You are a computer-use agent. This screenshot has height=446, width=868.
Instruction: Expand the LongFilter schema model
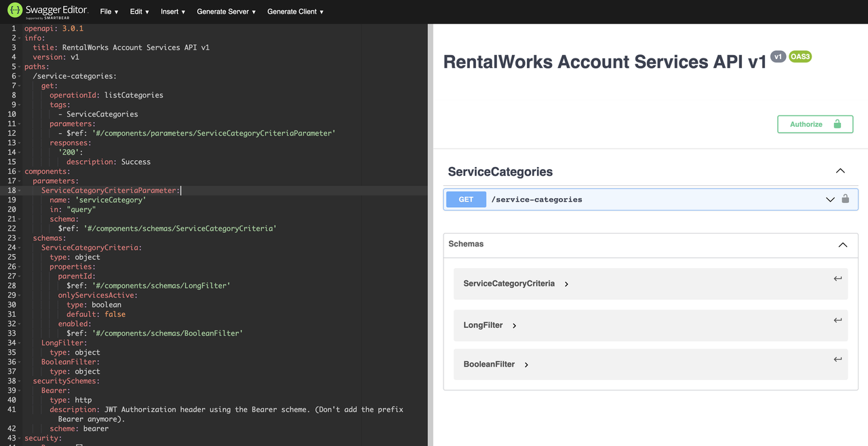[515, 326]
